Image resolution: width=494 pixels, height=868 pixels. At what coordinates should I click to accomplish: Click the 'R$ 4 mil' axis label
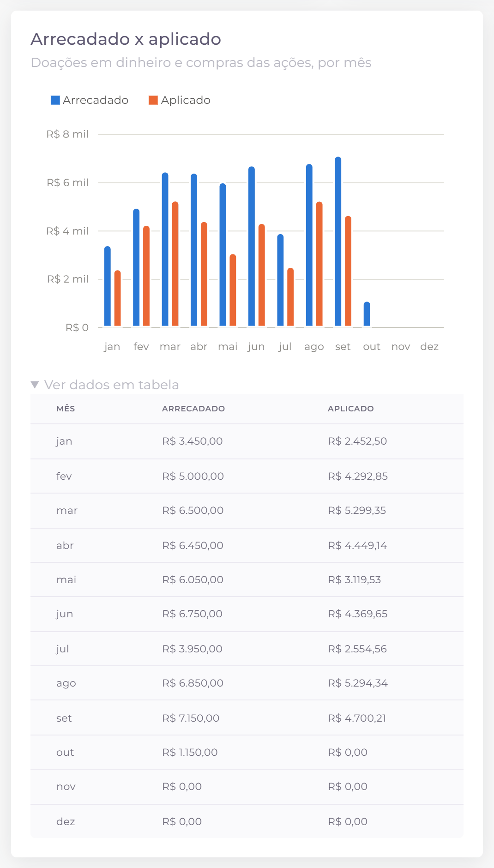[x=67, y=231]
